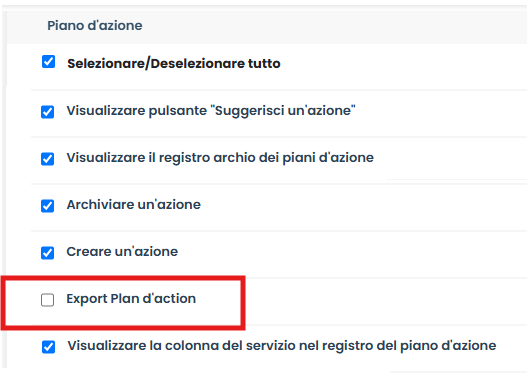The image size is (527, 381).
Task: Click the word "Export" in the highlighted row
Action: [x=87, y=299]
